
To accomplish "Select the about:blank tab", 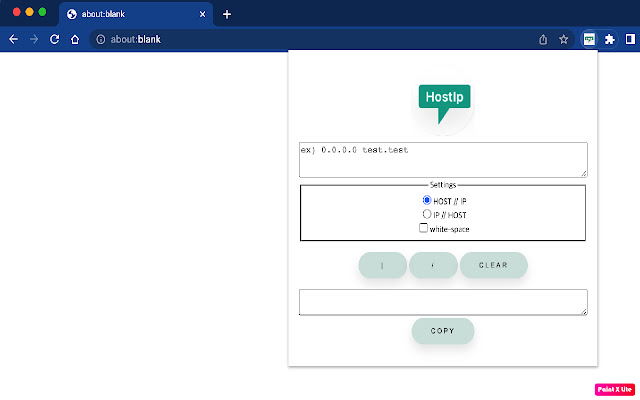I will coord(136,14).
